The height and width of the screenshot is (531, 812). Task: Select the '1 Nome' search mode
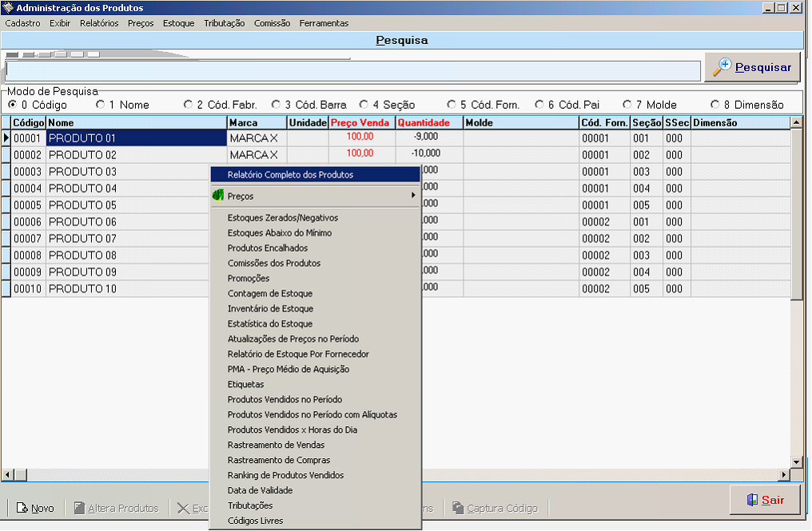(x=101, y=105)
